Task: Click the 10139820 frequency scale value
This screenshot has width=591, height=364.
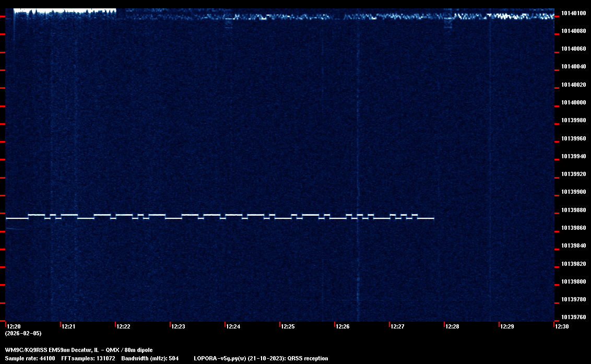Action: [x=573, y=264]
